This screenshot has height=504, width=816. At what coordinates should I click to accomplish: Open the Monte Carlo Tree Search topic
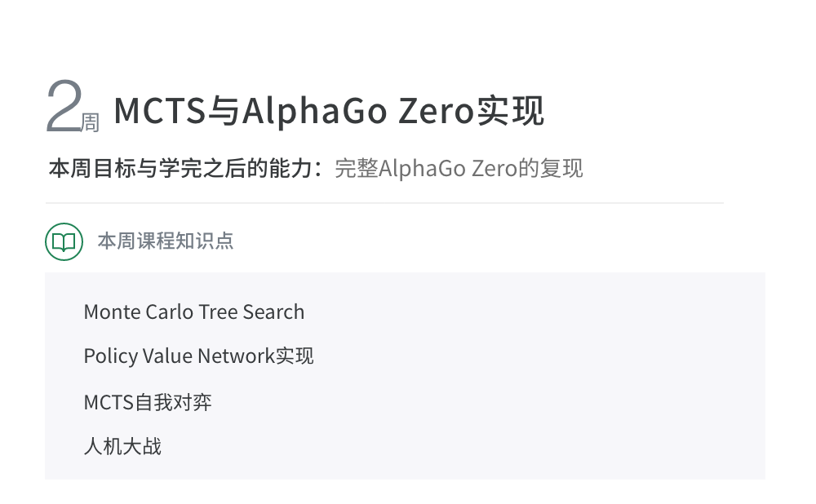194,312
